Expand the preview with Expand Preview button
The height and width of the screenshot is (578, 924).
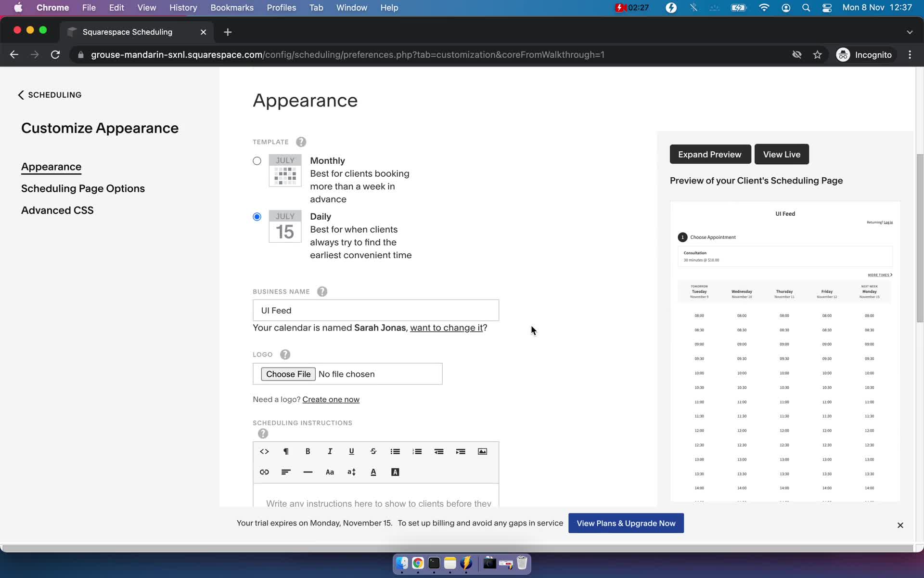point(710,154)
